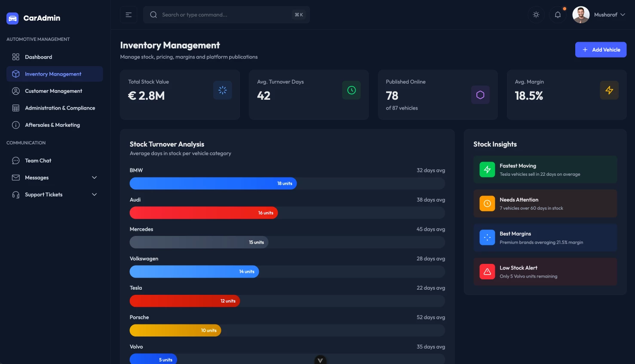Image resolution: width=635 pixels, height=364 pixels.
Task: Toggle the light/dark theme switch
Action: click(x=536, y=15)
